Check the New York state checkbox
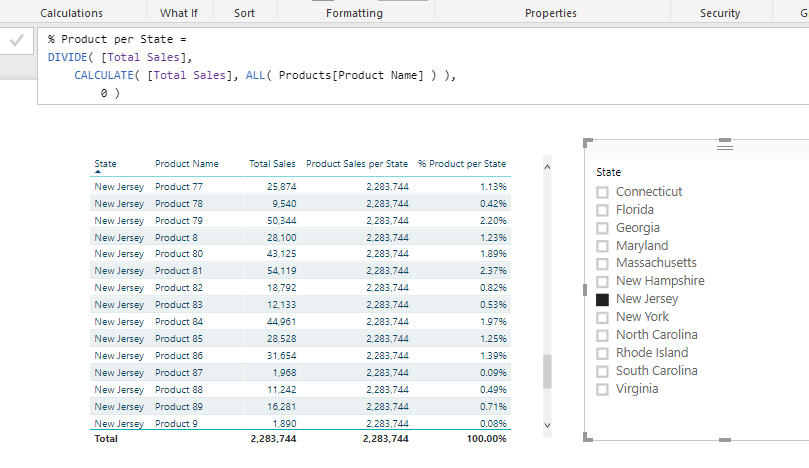This screenshot has width=809, height=468. pos(602,317)
